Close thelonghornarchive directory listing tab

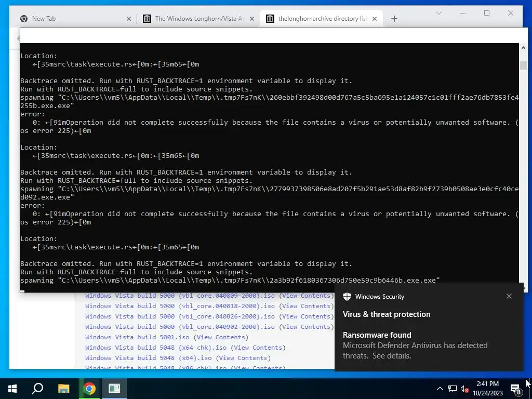tap(375, 19)
